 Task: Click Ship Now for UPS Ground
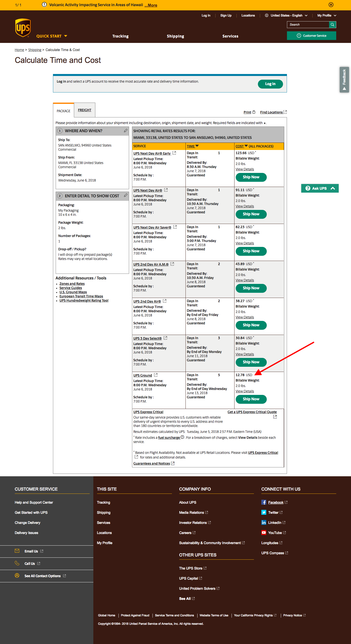pyautogui.click(x=251, y=399)
